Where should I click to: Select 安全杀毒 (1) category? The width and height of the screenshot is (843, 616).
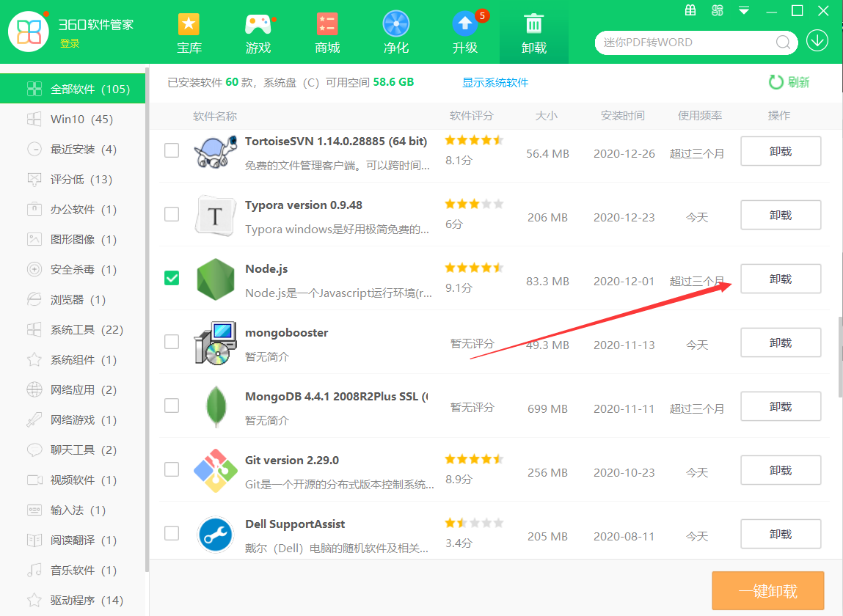pos(73,269)
